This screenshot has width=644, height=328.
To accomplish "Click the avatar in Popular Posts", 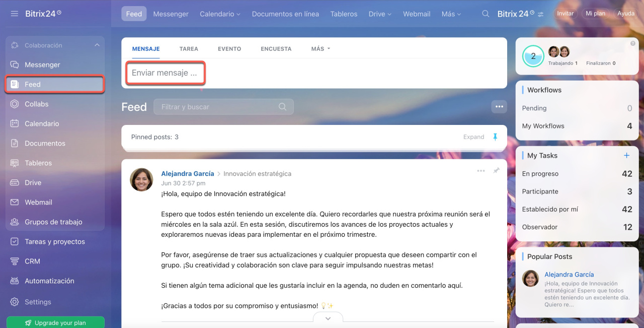I will point(530,278).
